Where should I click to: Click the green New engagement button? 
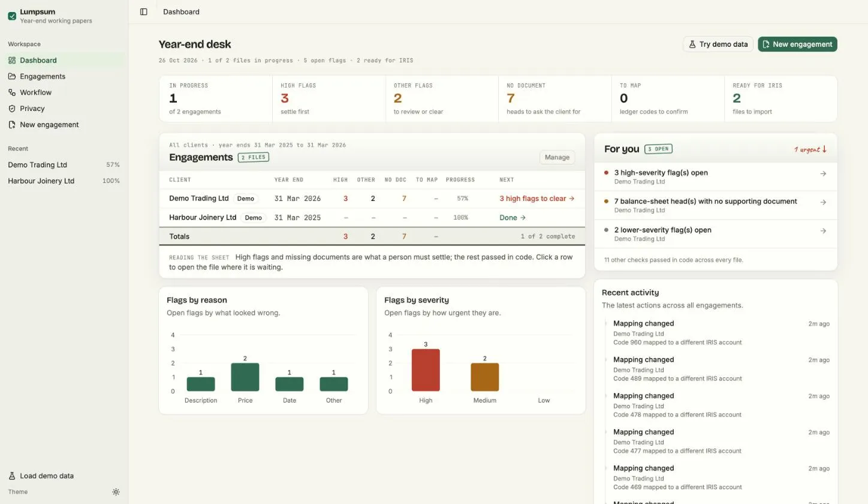[797, 44]
